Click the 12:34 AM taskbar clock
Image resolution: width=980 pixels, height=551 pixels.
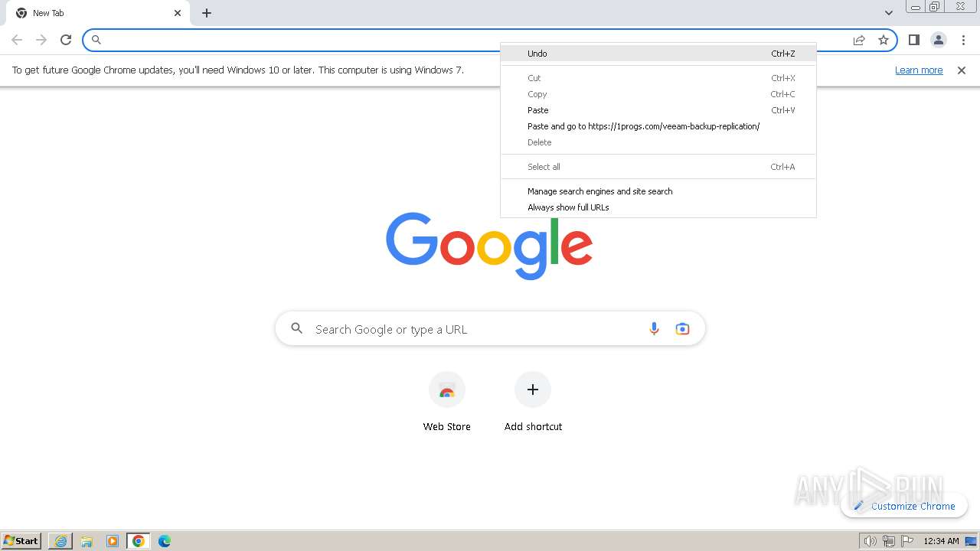pyautogui.click(x=941, y=541)
